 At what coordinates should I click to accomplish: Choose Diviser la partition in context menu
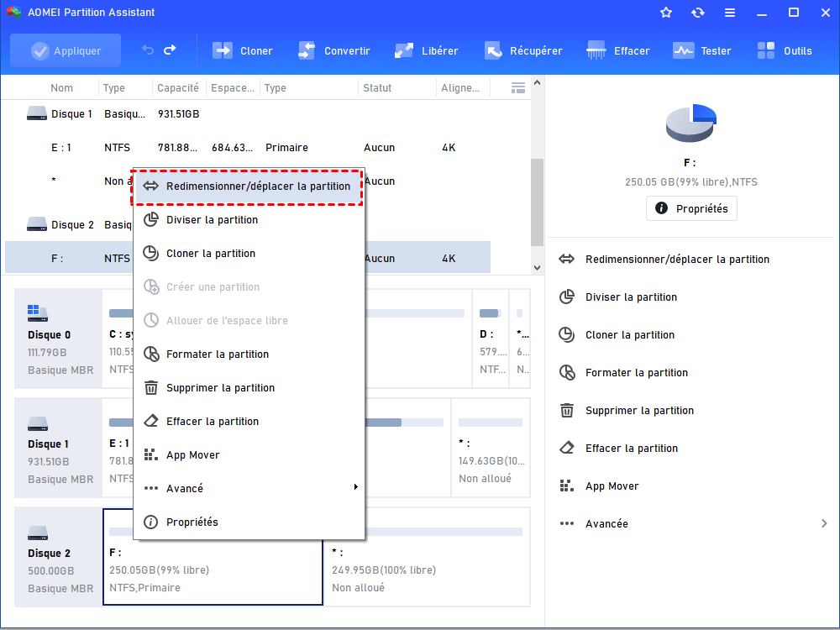click(248, 219)
